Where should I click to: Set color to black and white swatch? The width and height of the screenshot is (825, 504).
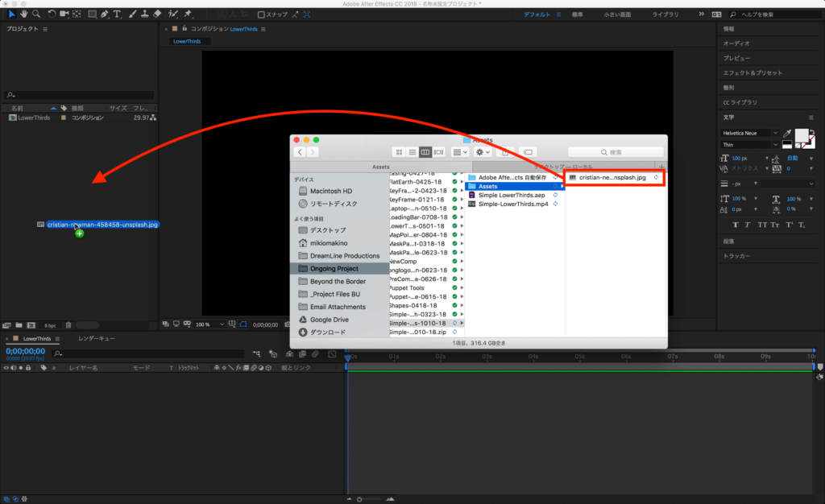[787, 145]
